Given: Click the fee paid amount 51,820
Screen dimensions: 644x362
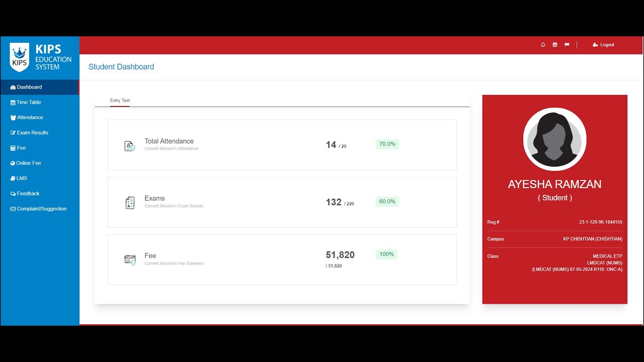Looking at the screenshot, I should pos(340,255).
